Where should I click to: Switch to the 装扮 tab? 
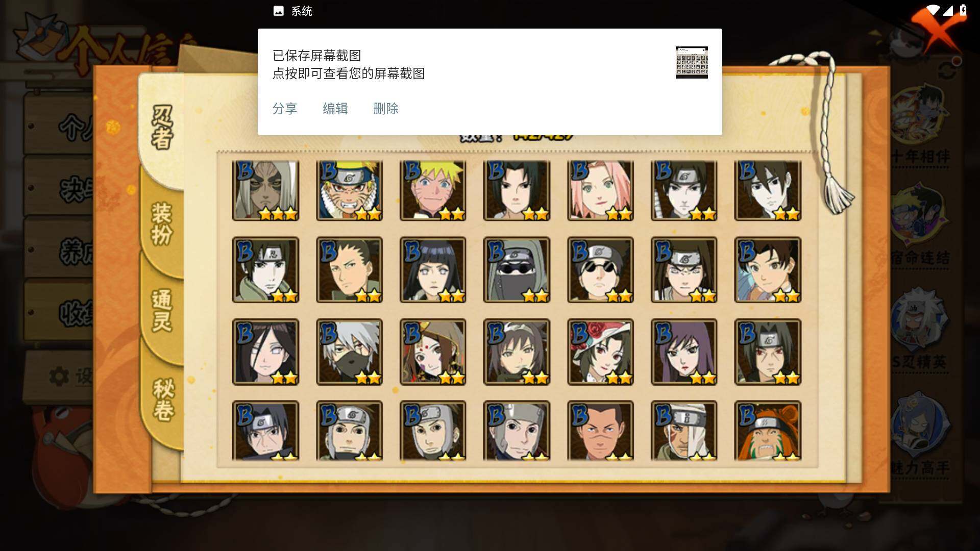tap(162, 223)
